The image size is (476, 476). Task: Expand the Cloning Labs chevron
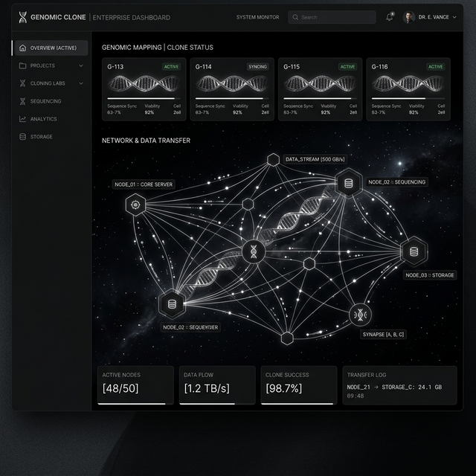(x=81, y=83)
